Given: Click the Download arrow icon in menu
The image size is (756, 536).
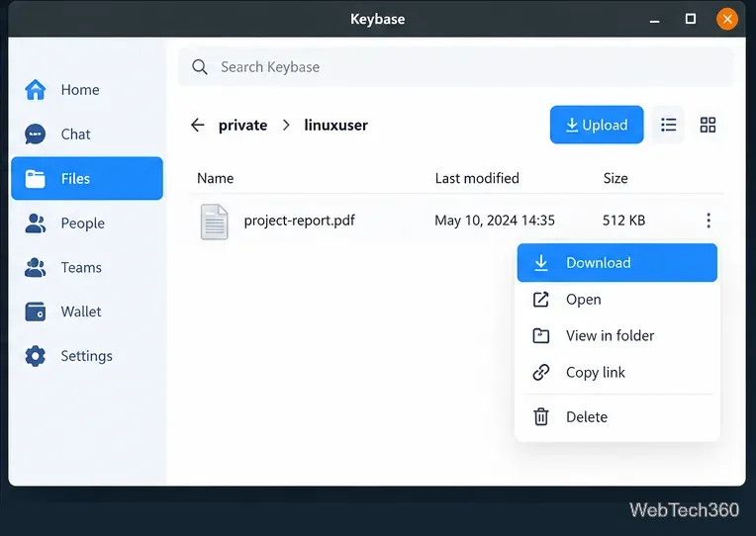Looking at the screenshot, I should (x=541, y=263).
